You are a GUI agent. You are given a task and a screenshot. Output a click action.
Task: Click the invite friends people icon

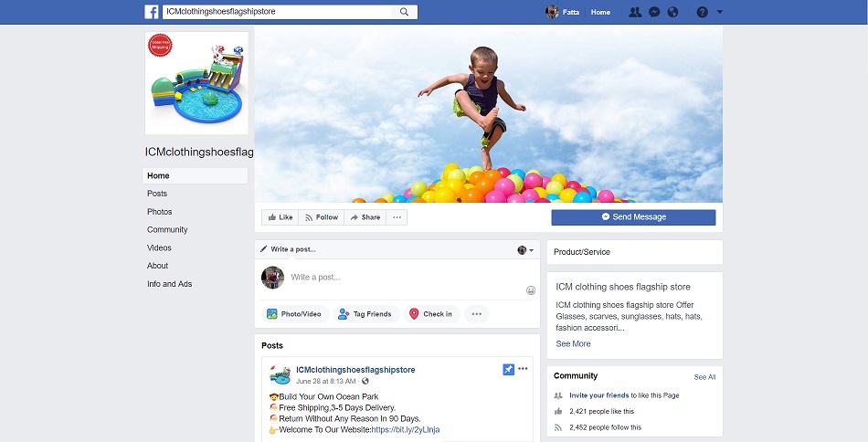(x=558, y=395)
